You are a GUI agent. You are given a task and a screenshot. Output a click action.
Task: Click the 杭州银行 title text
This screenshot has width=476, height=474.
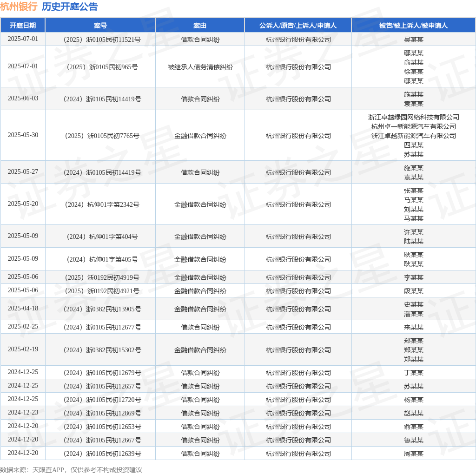tap(19, 7)
